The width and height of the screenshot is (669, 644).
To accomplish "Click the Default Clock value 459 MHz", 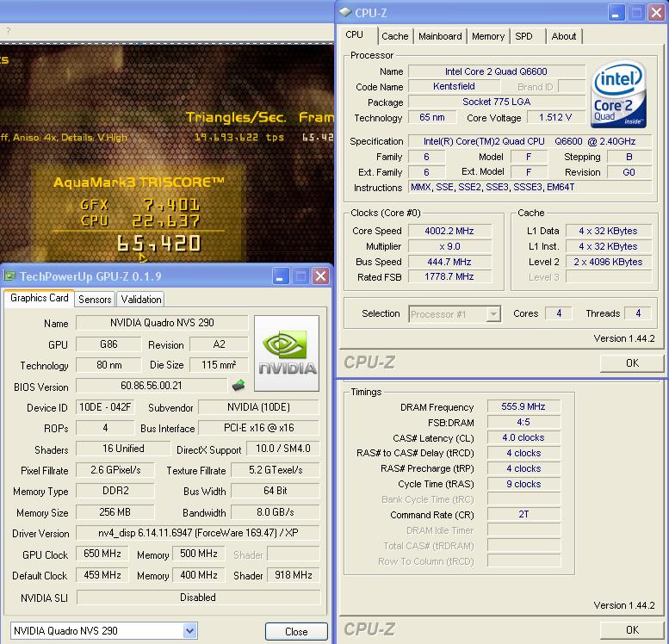I will 102,575.
